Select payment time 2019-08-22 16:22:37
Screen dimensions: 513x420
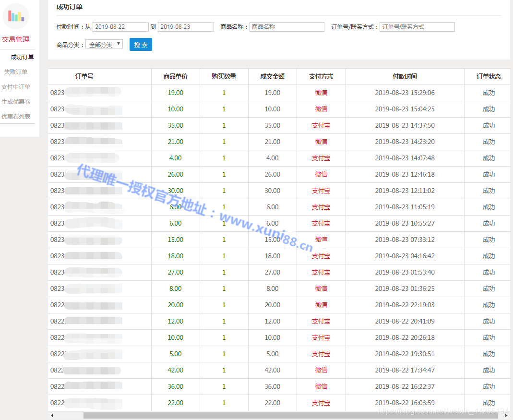pos(405,386)
